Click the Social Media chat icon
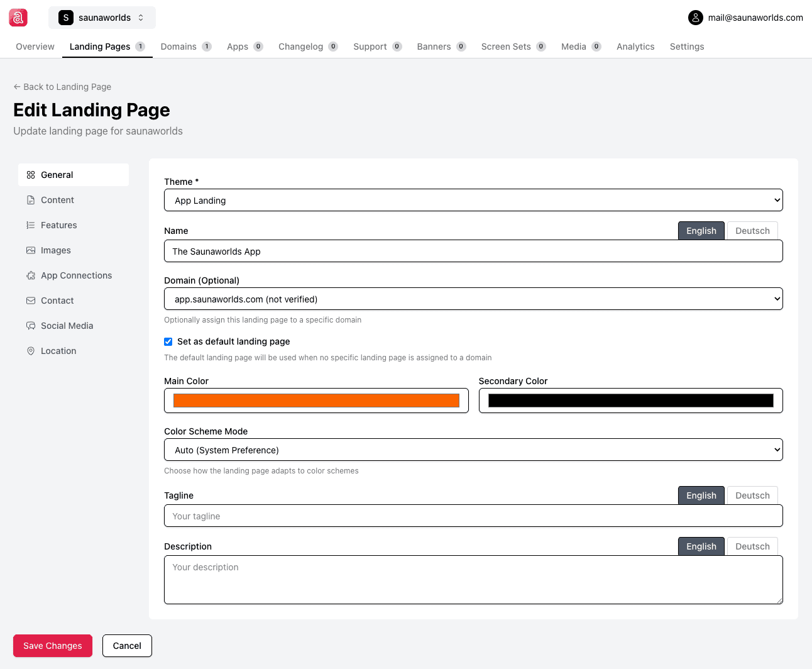This screenshot has height=669, width=812. pos(31,326)
